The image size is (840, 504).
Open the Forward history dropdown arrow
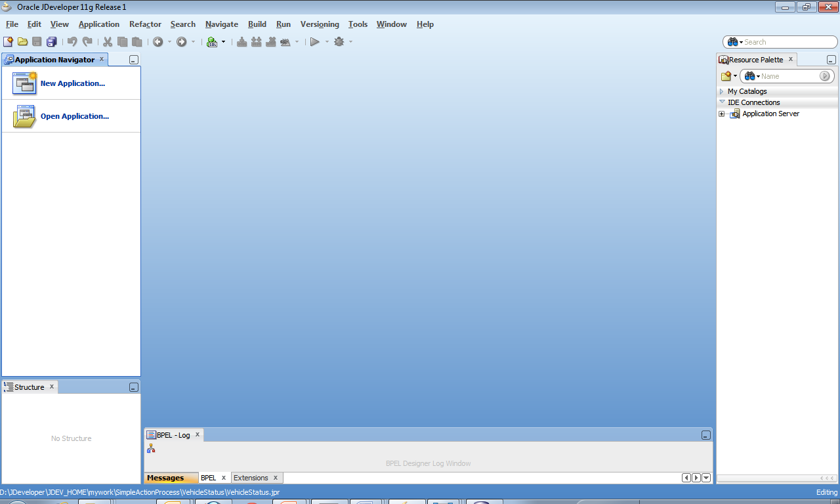click(193, 42)
